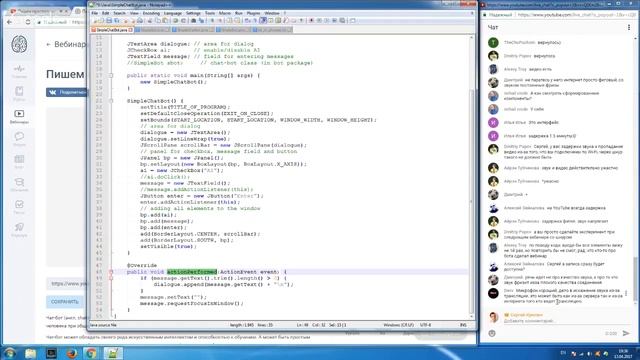Open the Encoding menu
Screen dimensions: 640x360
[x=151, y=13]
